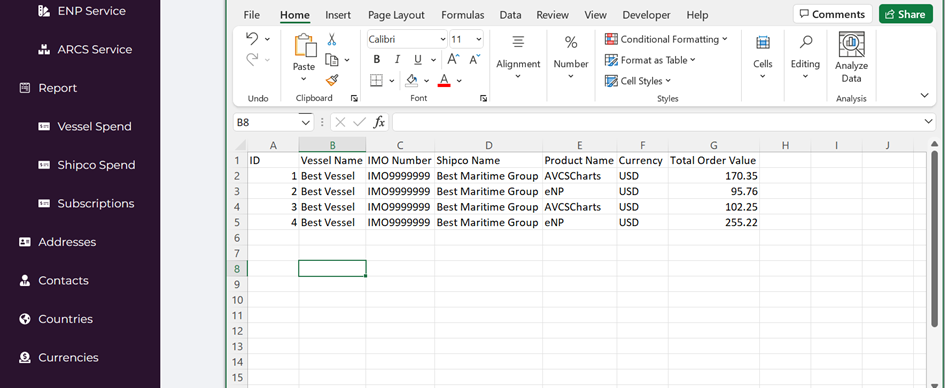Select cell with value 255.22
This screenshot has height=388, width=945.
[714, 222]
